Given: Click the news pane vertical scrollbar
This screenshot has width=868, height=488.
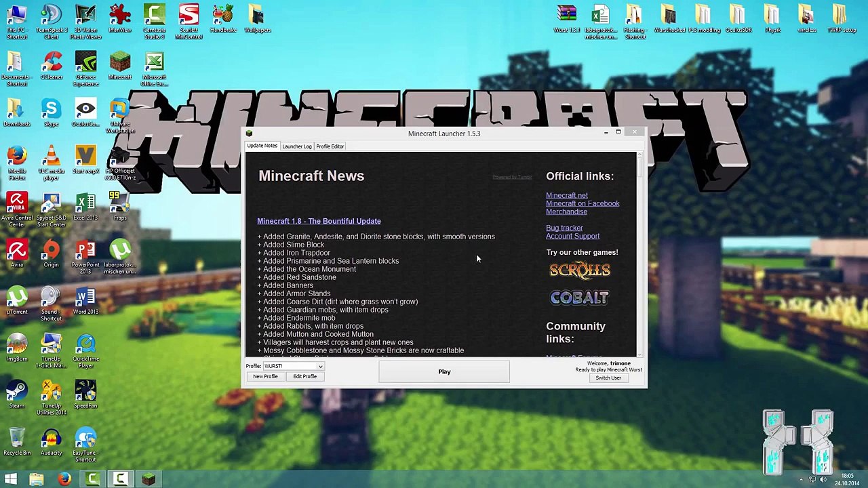Looking at the screenshot, I should click(x=639, y=254).
